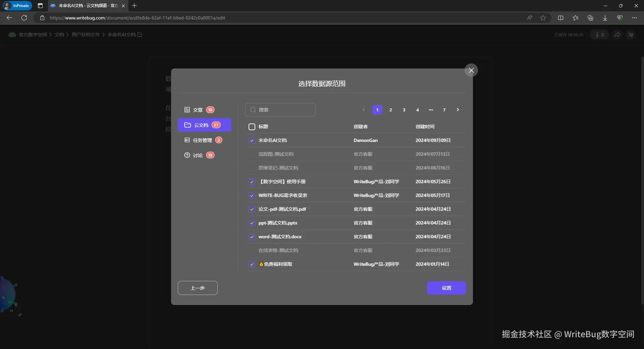Add page to browser favorites star

point(543,18)
